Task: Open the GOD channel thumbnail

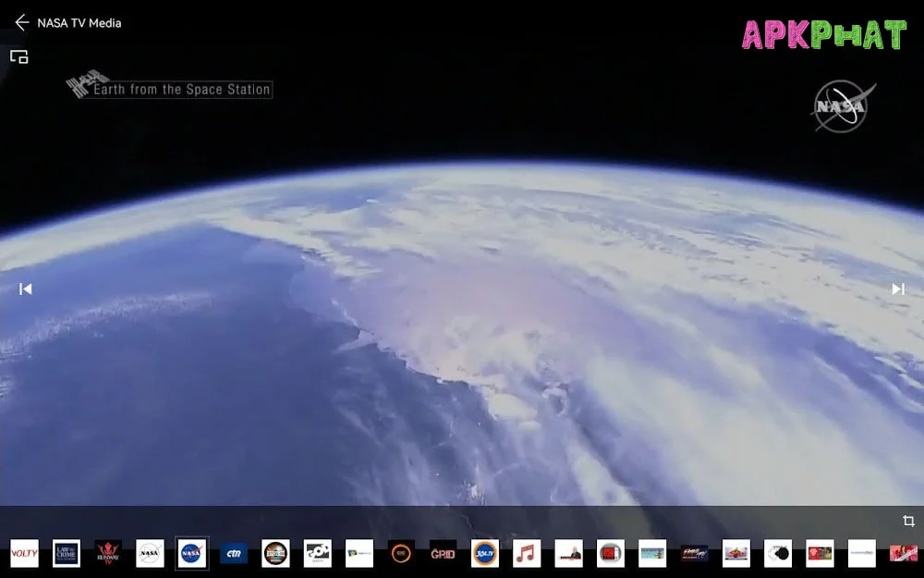Action: 318,553
